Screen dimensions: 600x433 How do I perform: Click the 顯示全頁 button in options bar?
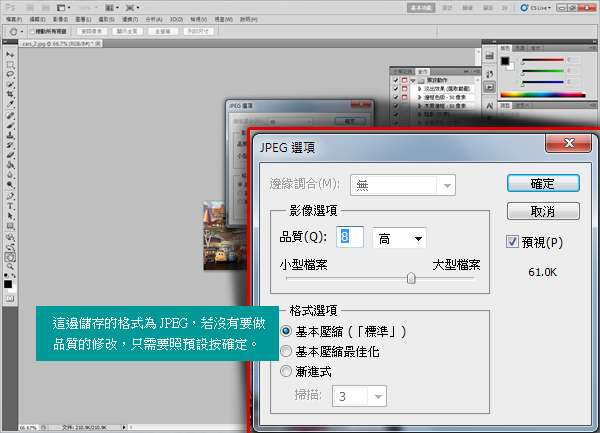coord(127,31)
